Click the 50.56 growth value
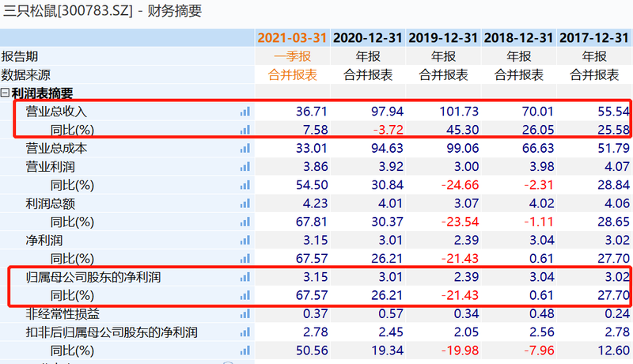Image resolution: width=633 pixels, height=364 pixels. 312,351
